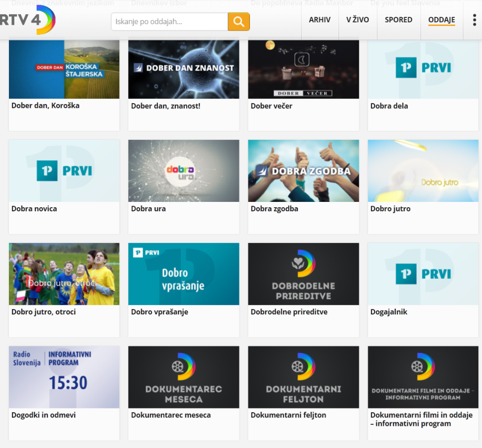Open the Dokumentarni feljton thumbnail
Image resolution: width=482 pixels, height=448 pixels.
[x=304, y=377]
